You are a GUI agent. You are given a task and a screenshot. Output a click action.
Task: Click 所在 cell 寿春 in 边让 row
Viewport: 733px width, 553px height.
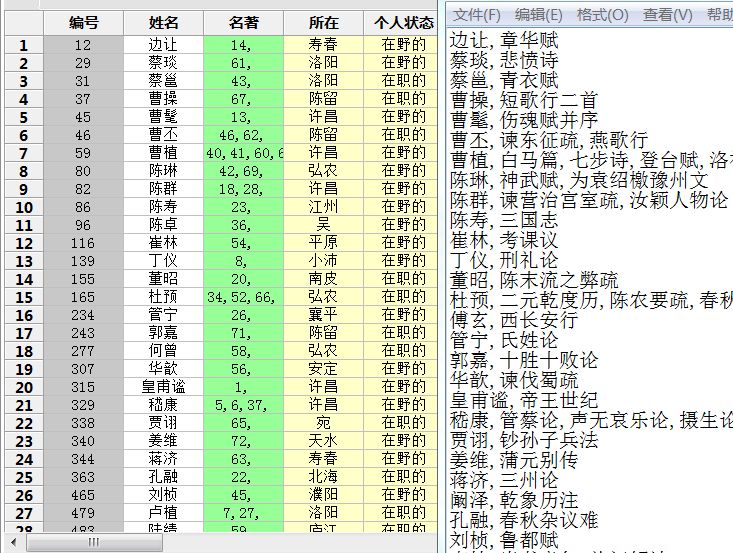pyautogui.click(x=323, y=45)
